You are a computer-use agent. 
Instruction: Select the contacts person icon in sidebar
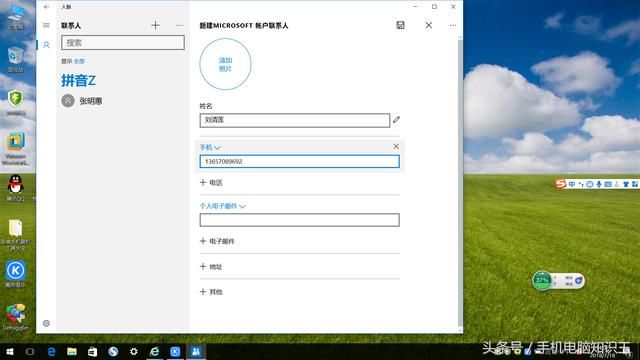(x=47, y=44)
